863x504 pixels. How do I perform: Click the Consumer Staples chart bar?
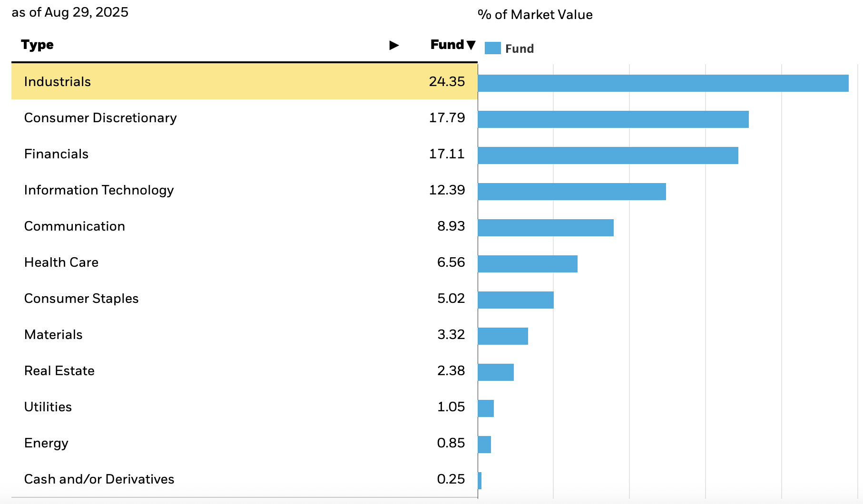tap(515, 300)
